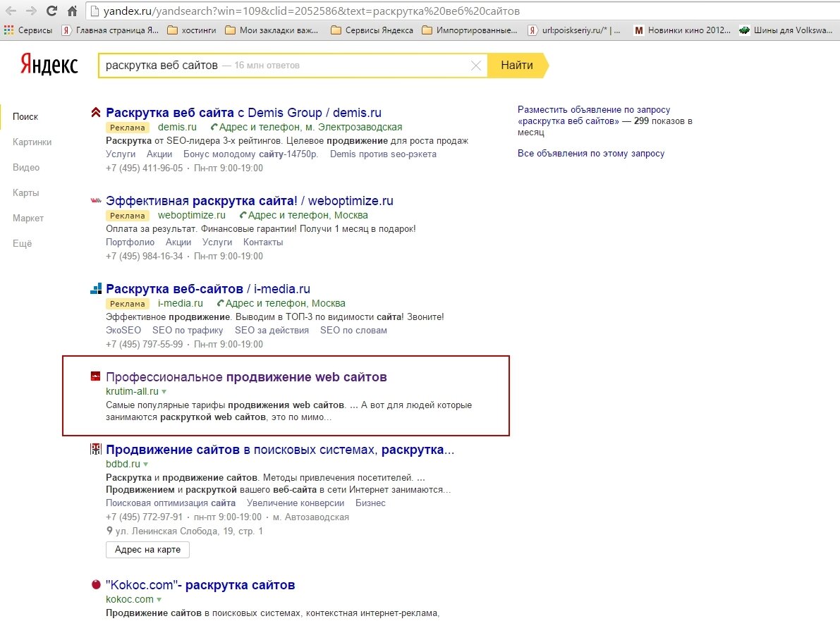Click the i-media.ru result favicon
Screen dimensions: 840x621
(x=96, y=288)
